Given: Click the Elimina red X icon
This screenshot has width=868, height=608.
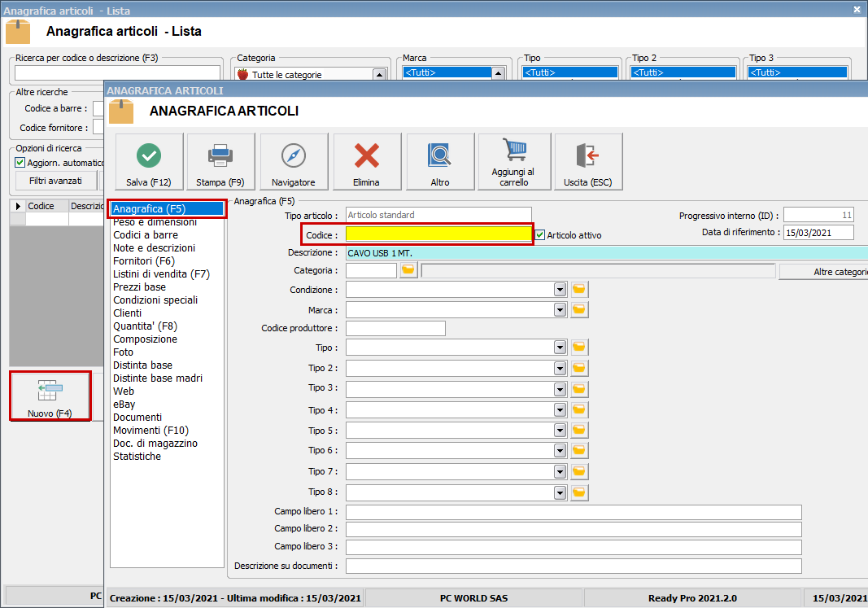Looking at the screenshot, I should click(367, 161).
